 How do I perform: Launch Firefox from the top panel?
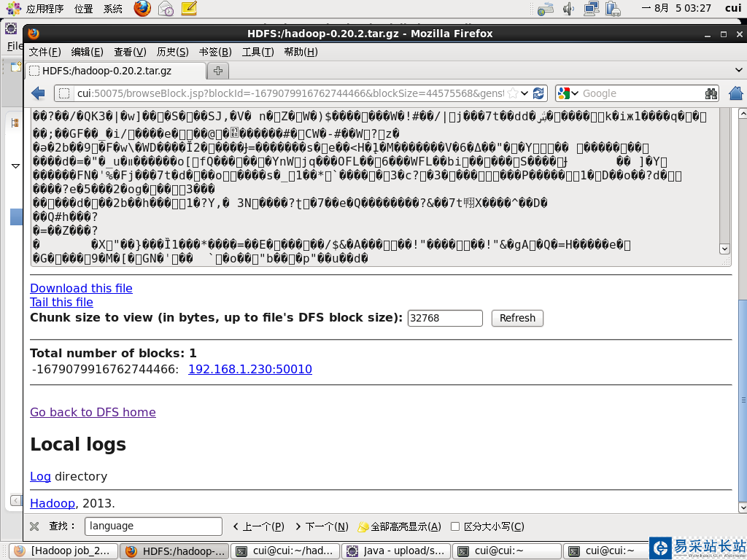click(142, 8)
